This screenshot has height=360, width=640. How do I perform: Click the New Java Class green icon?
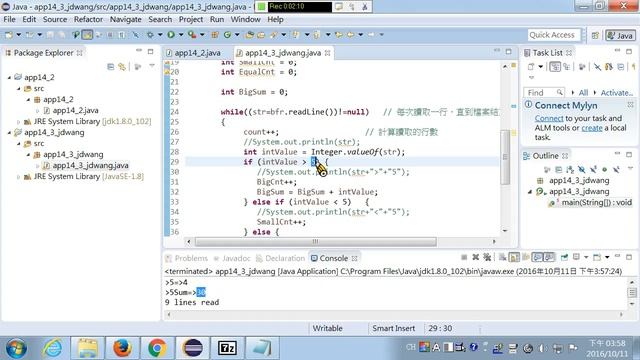(x=227, y=35)
